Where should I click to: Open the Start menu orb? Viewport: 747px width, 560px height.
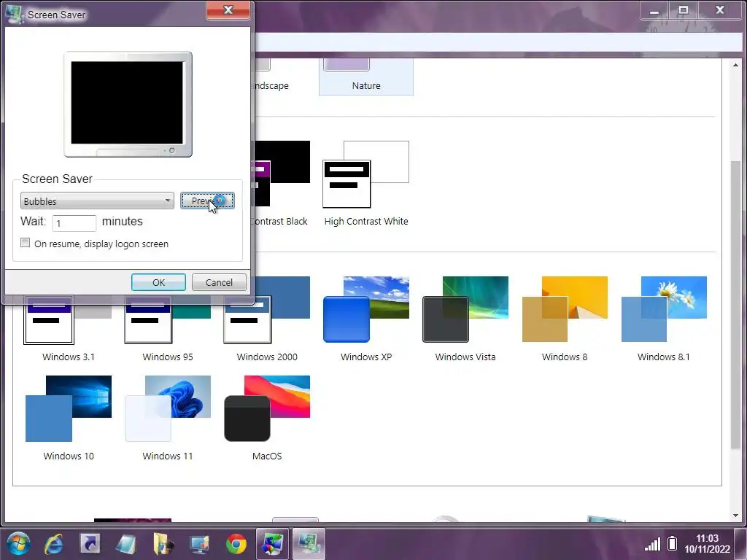click(18, 543)
